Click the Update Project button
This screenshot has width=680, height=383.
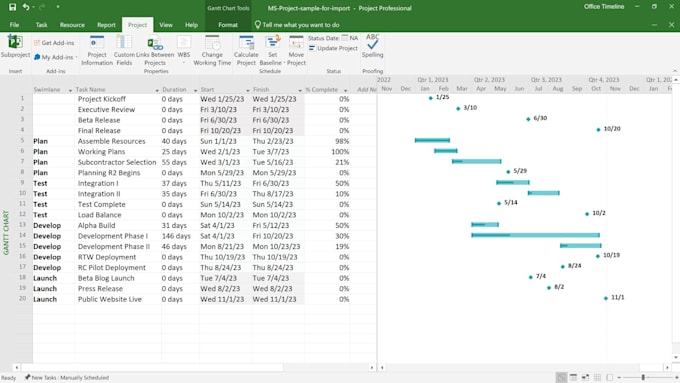point(333,48)
